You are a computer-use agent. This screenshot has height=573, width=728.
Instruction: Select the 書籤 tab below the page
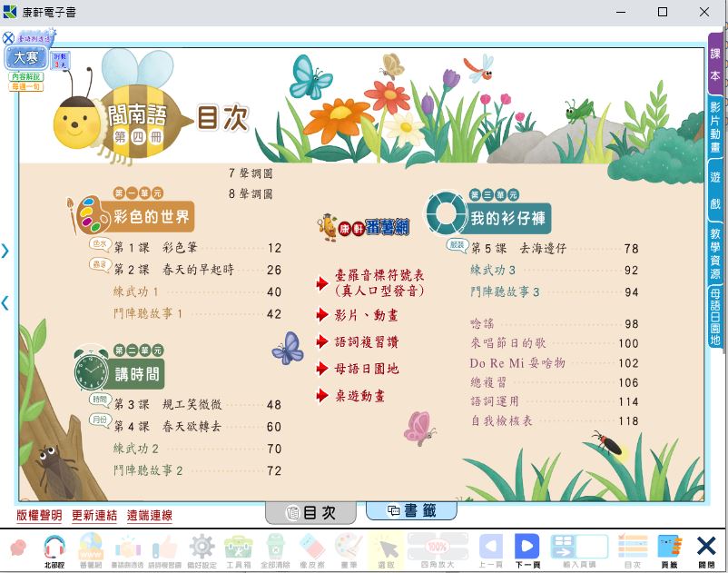point(411,510)
